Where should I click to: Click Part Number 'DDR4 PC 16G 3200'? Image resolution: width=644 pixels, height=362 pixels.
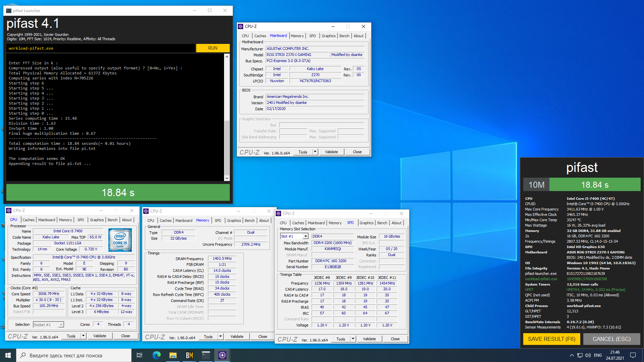[x=333, y=261]
